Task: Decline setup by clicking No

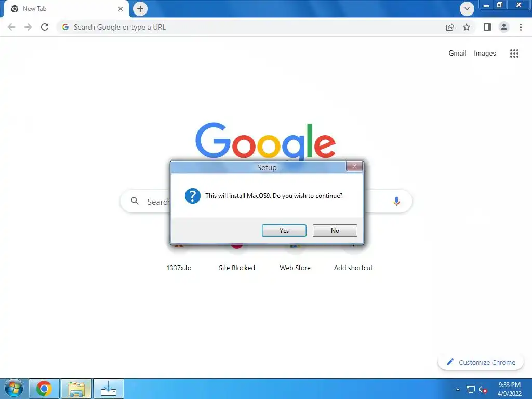Action: pyautogui.click(x=335, y=230)
